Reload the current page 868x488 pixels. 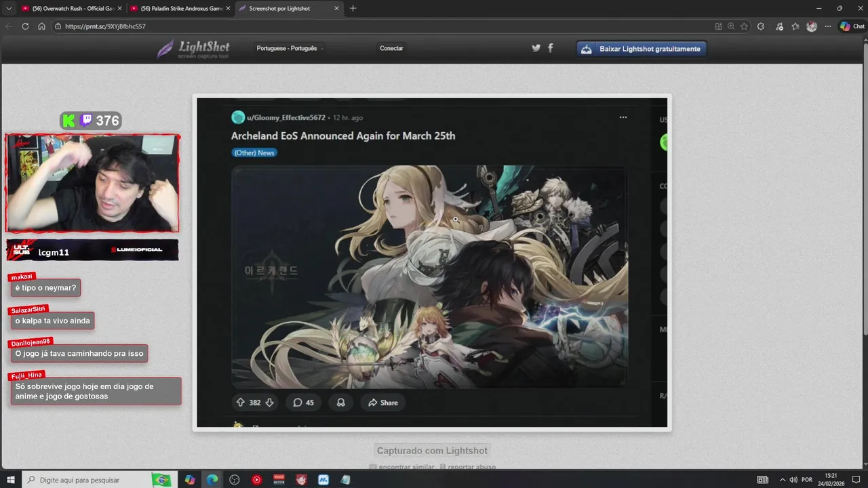26,26
